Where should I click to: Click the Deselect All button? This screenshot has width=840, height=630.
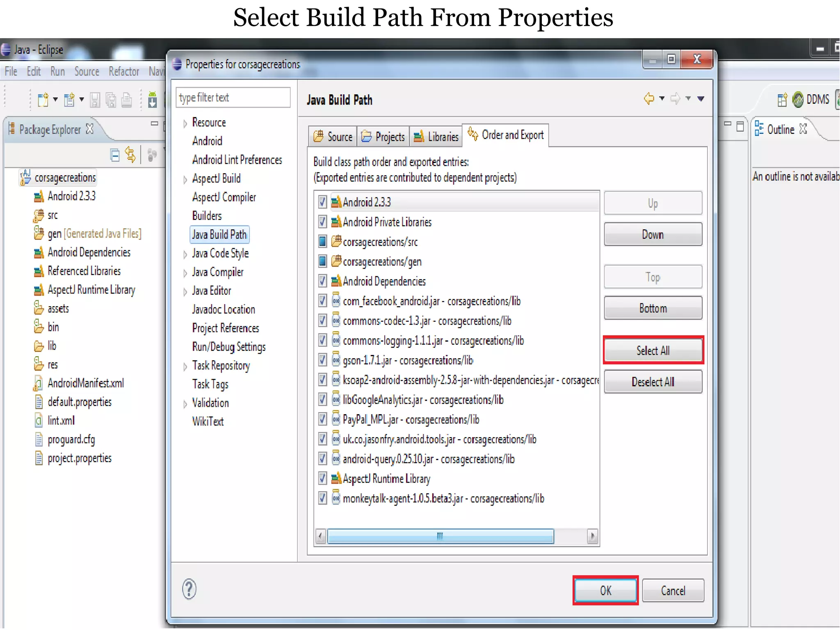point(653,382)
